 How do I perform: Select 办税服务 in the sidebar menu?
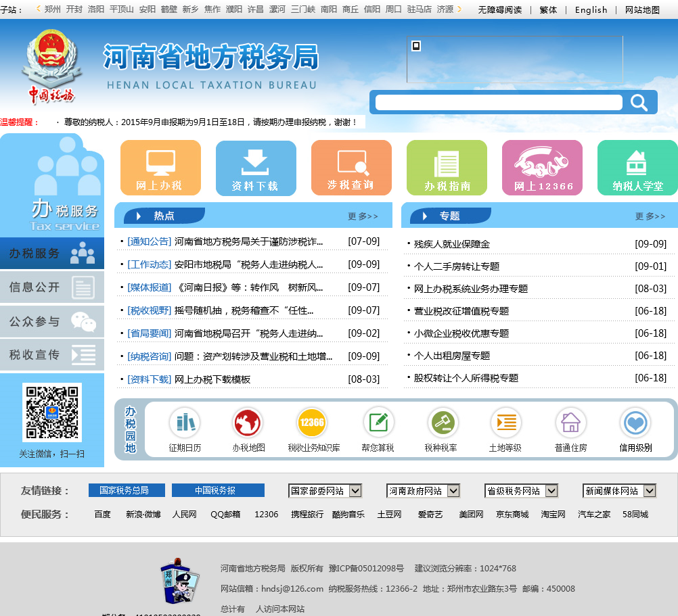(x=52, y=253)
